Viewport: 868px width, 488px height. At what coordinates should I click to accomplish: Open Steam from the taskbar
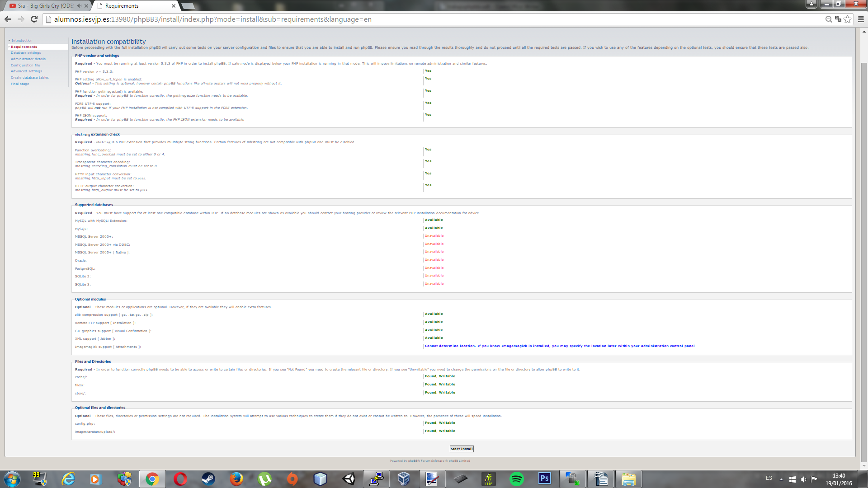(x=208, y=479)
